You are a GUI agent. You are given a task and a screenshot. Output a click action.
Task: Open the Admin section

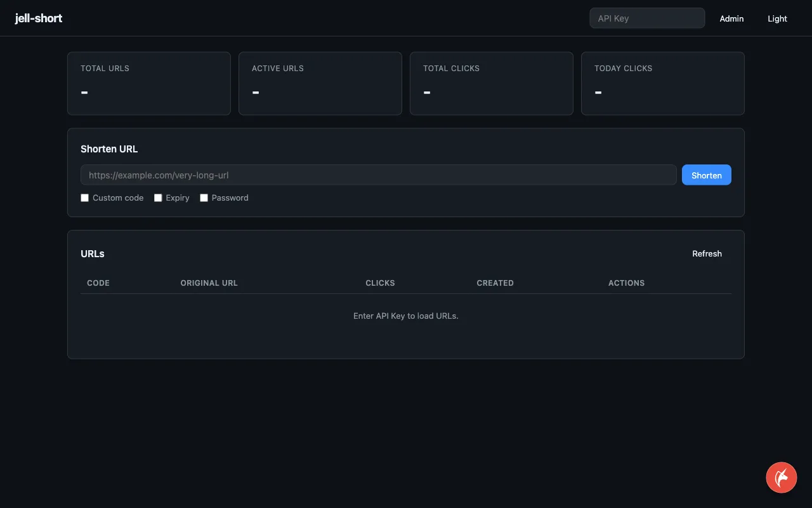tap(731, 18)
